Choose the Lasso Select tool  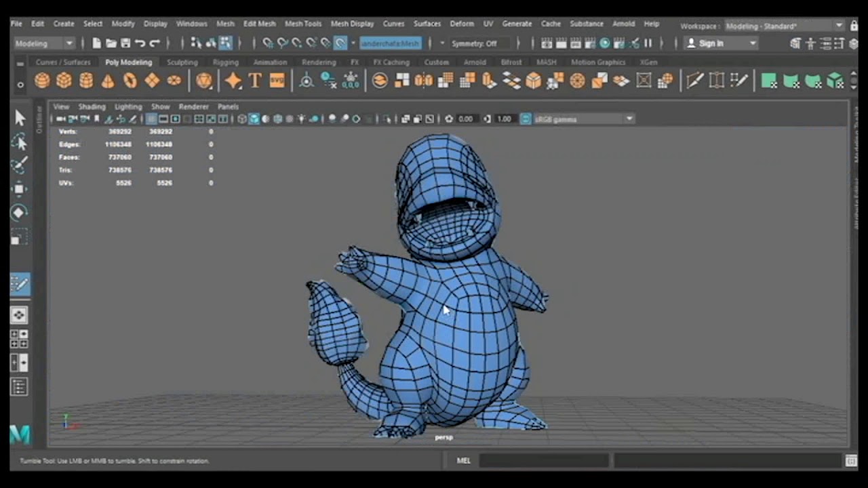19,142
